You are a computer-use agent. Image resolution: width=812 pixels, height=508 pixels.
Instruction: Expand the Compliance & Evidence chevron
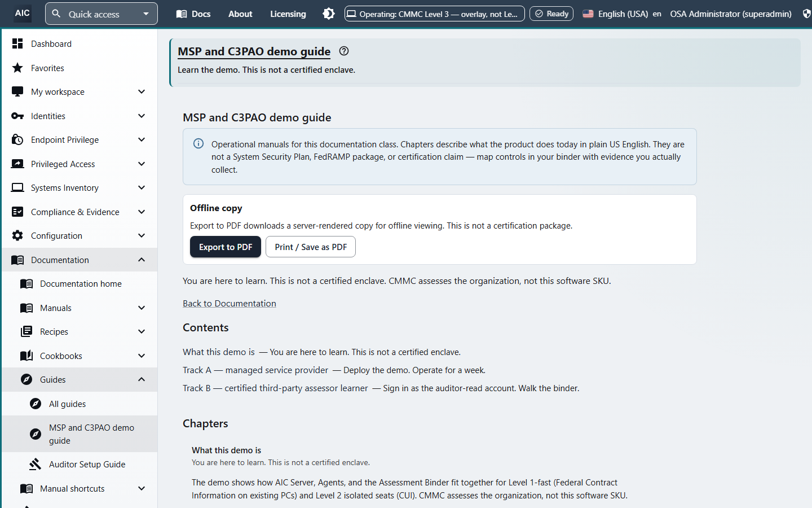[142, 212]
